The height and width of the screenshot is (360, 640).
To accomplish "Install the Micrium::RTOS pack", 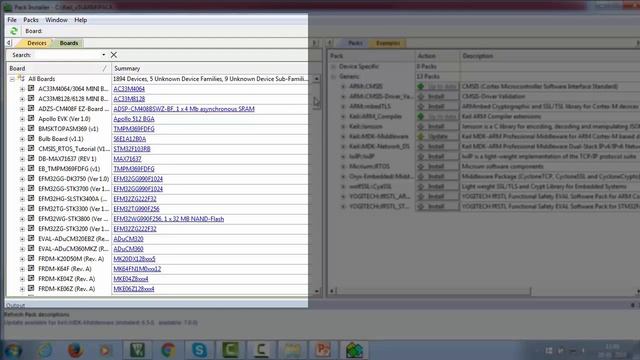I will click(437, 167).
